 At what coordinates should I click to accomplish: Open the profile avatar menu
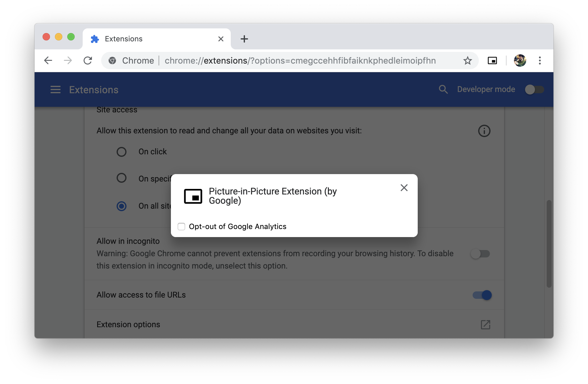coord(520,61)
